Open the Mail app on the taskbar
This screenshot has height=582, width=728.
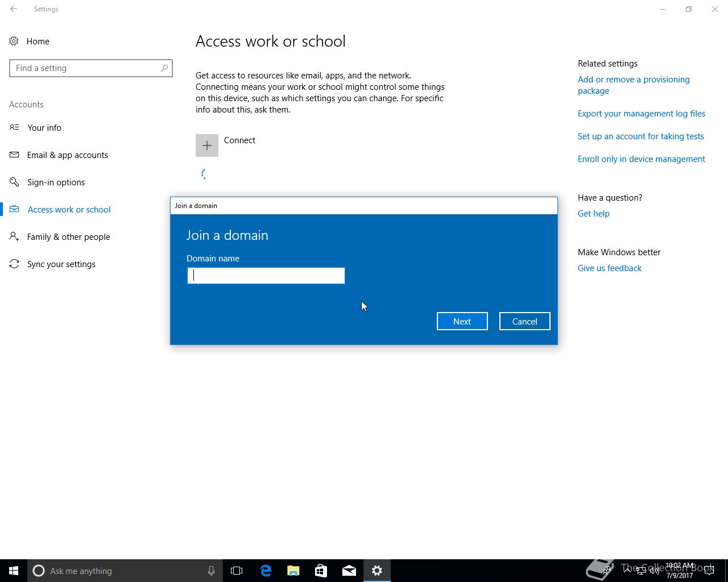pos(349,571)
